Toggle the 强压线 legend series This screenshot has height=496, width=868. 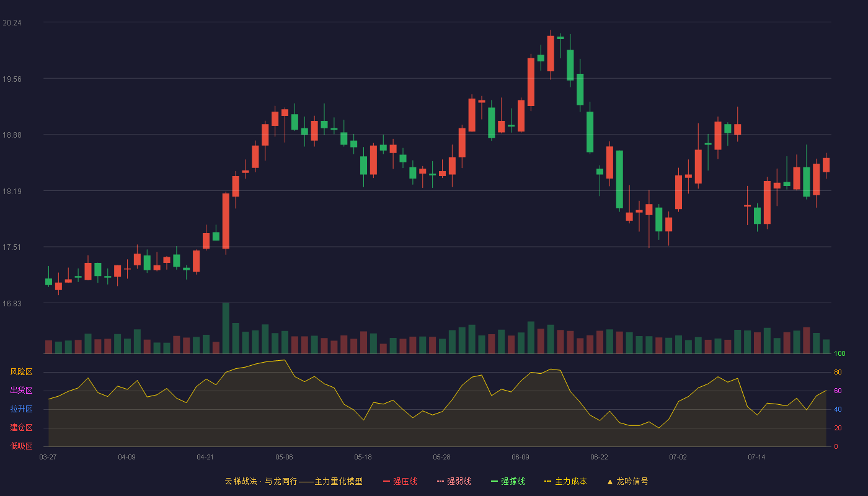tap(400, 481)
